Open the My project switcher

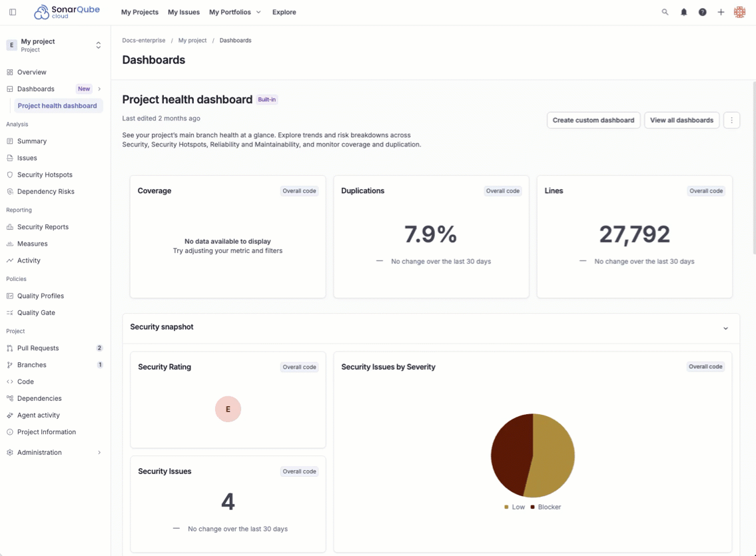55,45
